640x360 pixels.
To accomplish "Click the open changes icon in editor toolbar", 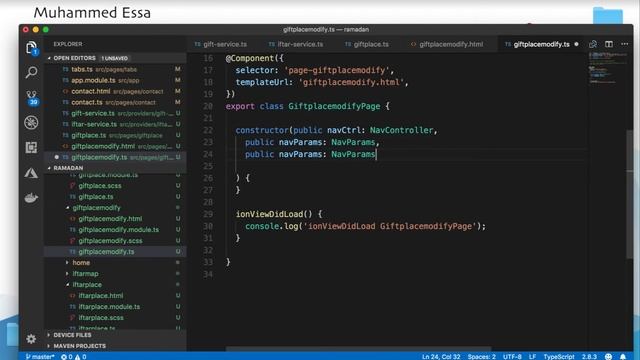I will (593, 44).
